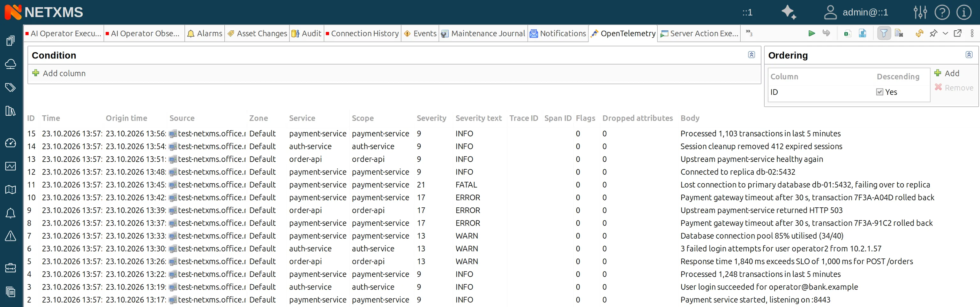
Task: Click Remove in Ordering panel
Action: (954, 88)
